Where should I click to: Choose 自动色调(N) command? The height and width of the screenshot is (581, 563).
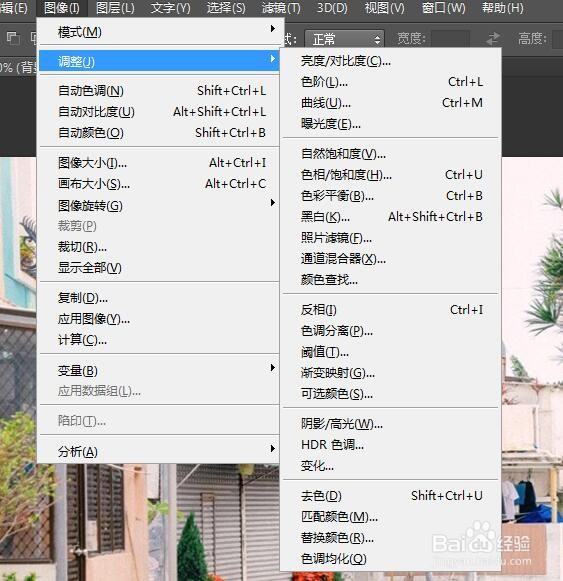(159, 90)
